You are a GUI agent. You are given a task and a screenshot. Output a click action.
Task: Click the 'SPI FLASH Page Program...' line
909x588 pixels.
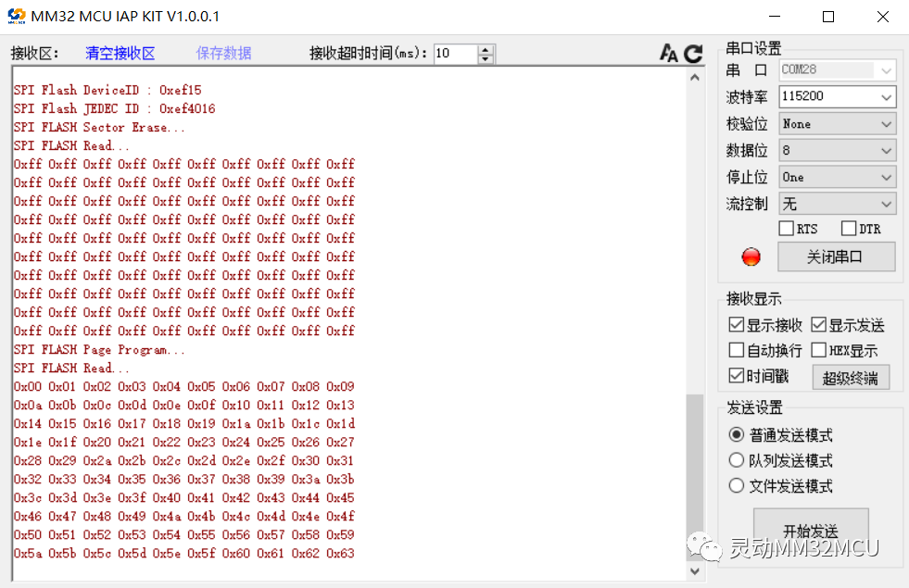click(x=99, y=350)
